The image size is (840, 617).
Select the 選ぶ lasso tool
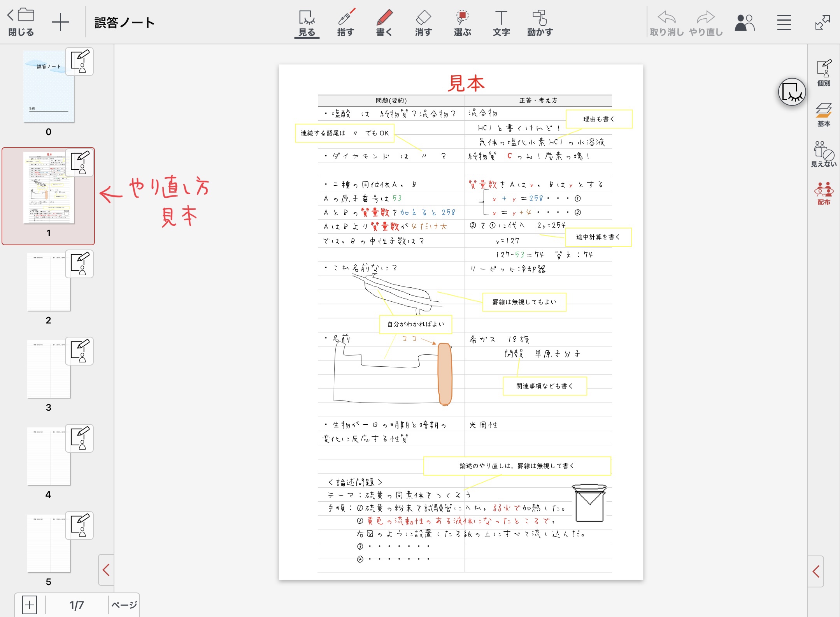[462, 23]
